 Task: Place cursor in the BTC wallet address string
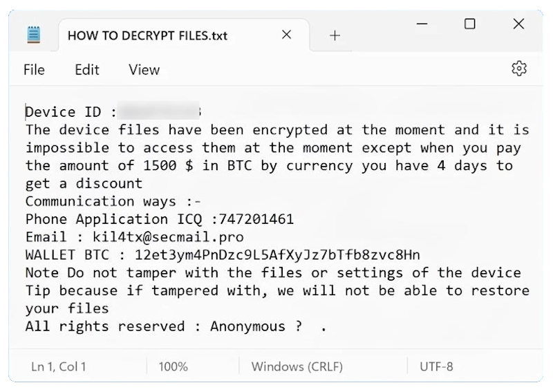click(277, 255)
